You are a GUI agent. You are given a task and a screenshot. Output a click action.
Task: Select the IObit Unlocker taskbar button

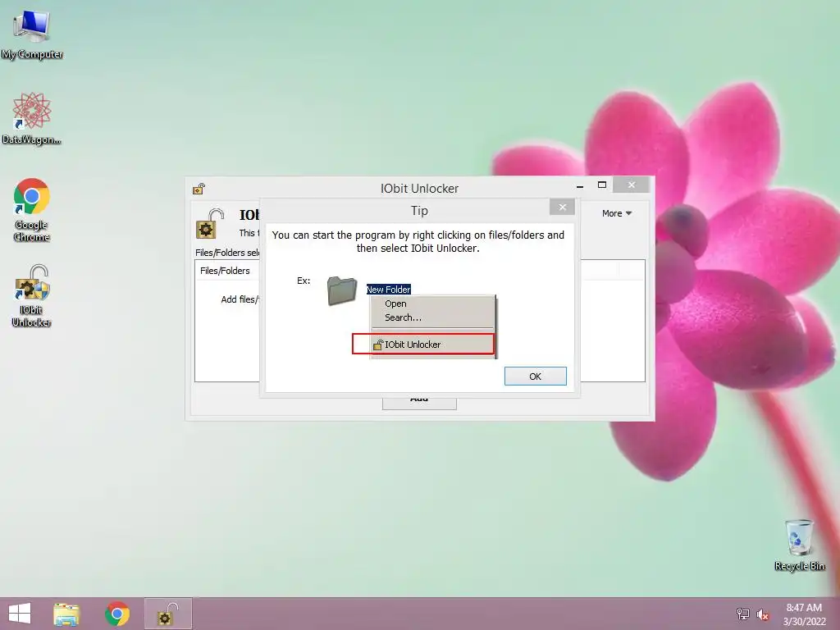tap(167, 614)
